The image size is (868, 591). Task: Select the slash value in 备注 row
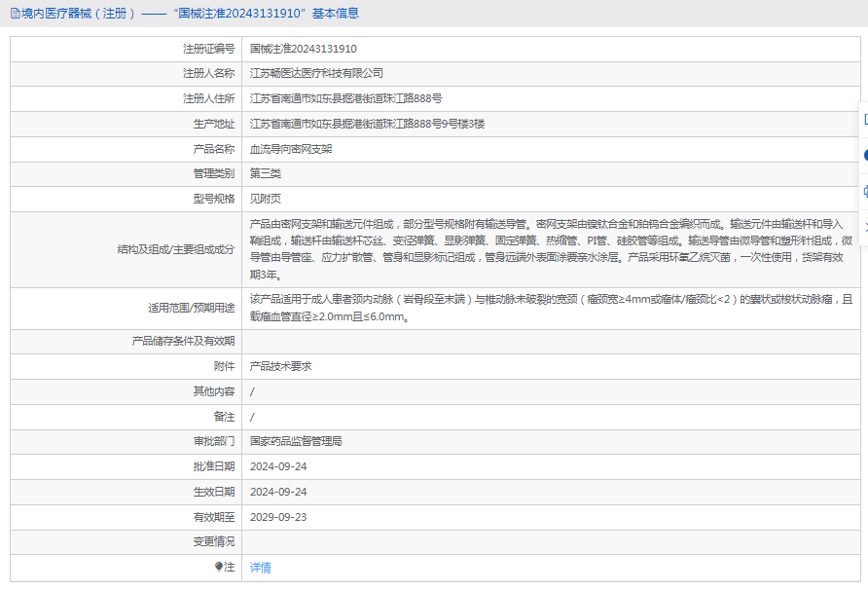coord(252,417)
